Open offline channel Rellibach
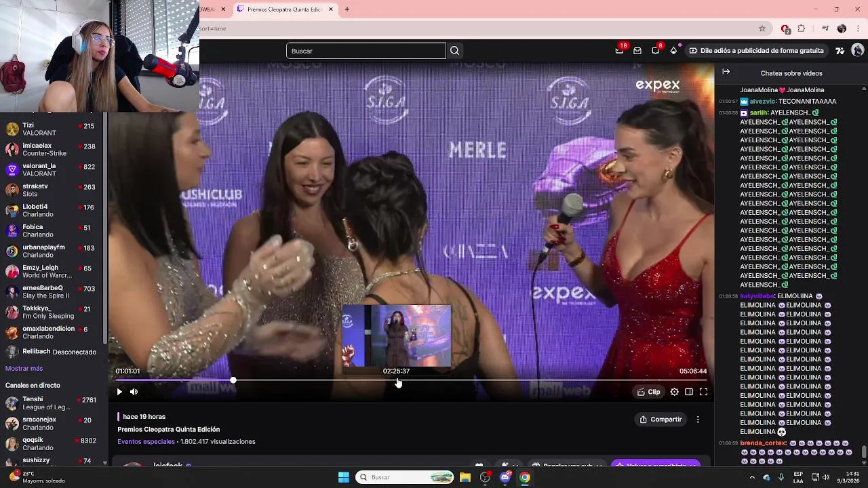This screenshot has height=488, width=868. pos(52,352)
